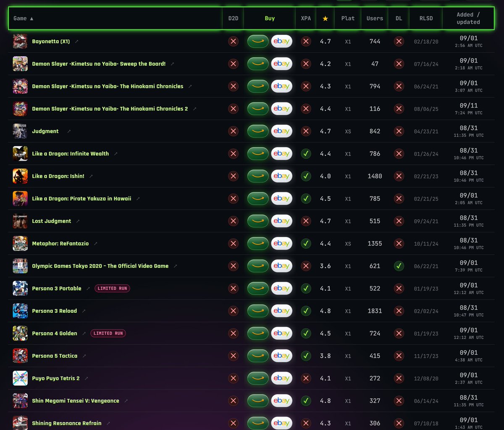The image size is (504, 430).
Task: Open Demon Slayer Sweep the Board! link
Action: coord(99,64)
